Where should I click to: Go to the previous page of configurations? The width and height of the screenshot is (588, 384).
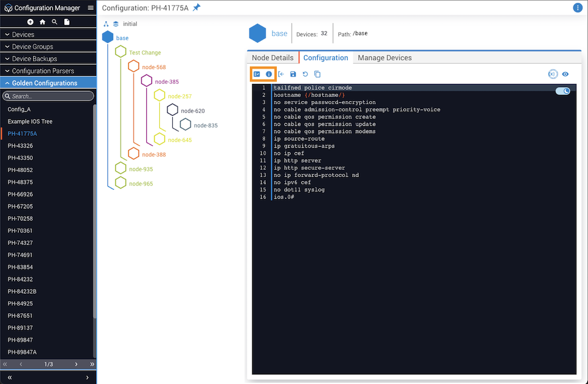(21, 364)
